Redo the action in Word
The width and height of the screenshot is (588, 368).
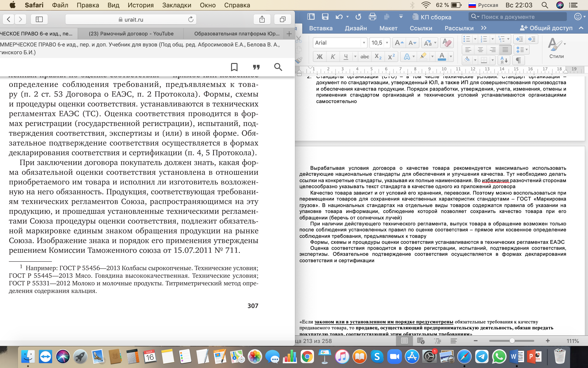358,17
